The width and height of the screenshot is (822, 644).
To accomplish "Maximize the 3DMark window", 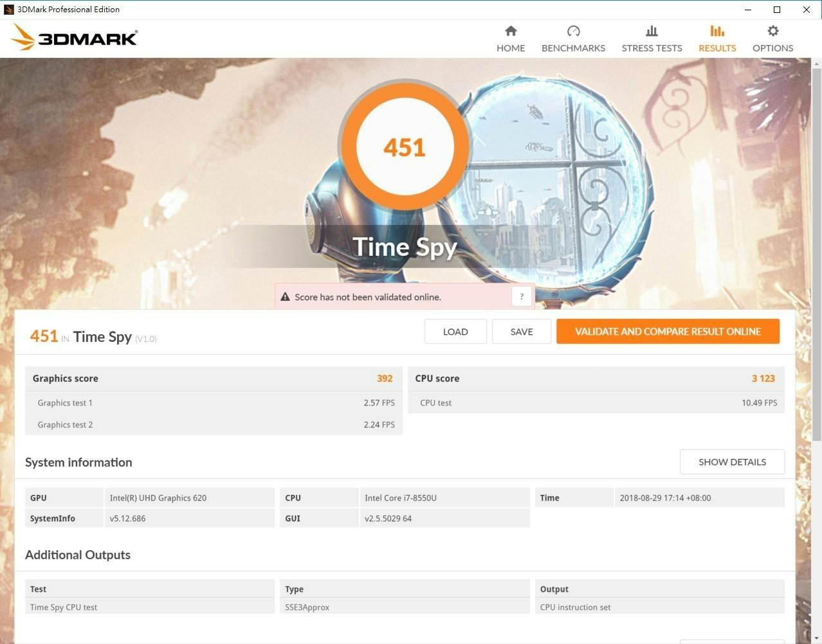I will (777, 10).
